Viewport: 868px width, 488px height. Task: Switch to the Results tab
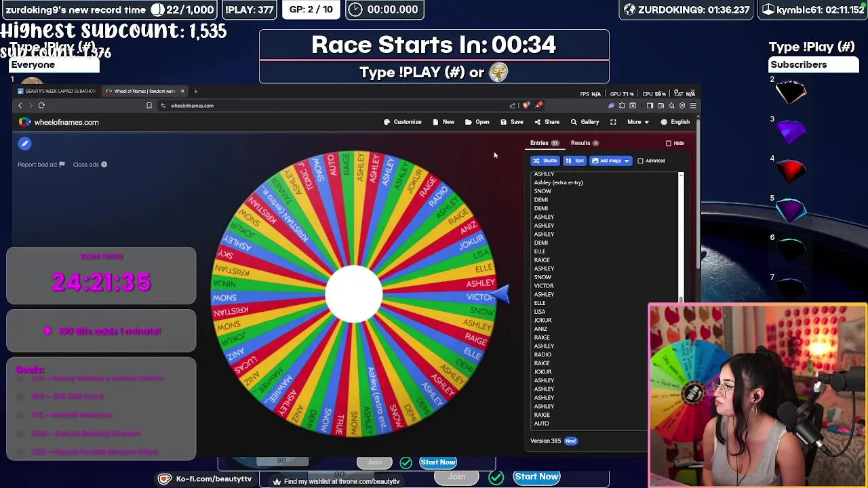[585, 143]
